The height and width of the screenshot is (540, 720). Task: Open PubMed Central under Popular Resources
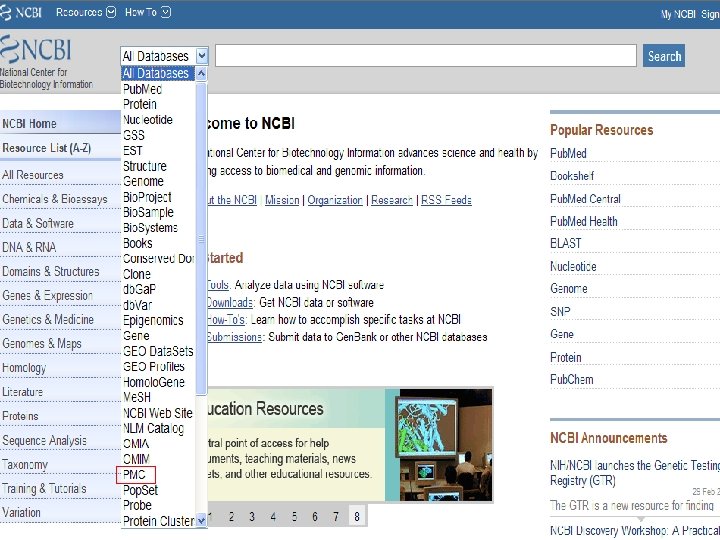[x=585, y=199]
